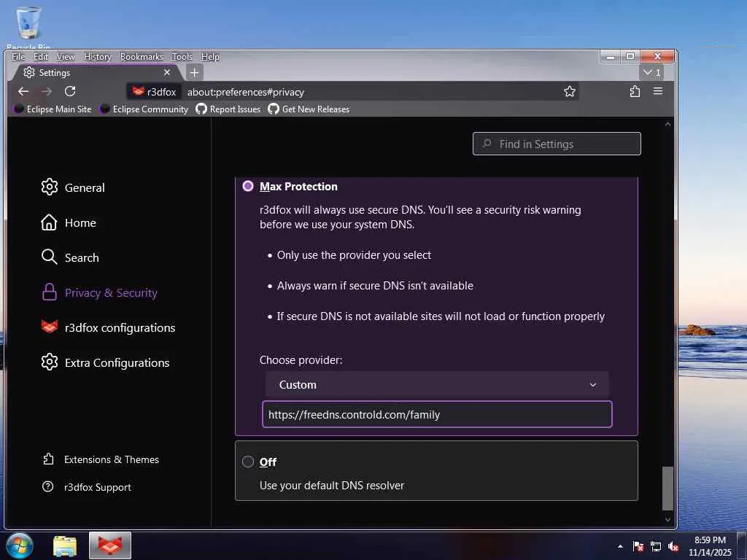Open Get New Releases bookmark

coord(309,109)
